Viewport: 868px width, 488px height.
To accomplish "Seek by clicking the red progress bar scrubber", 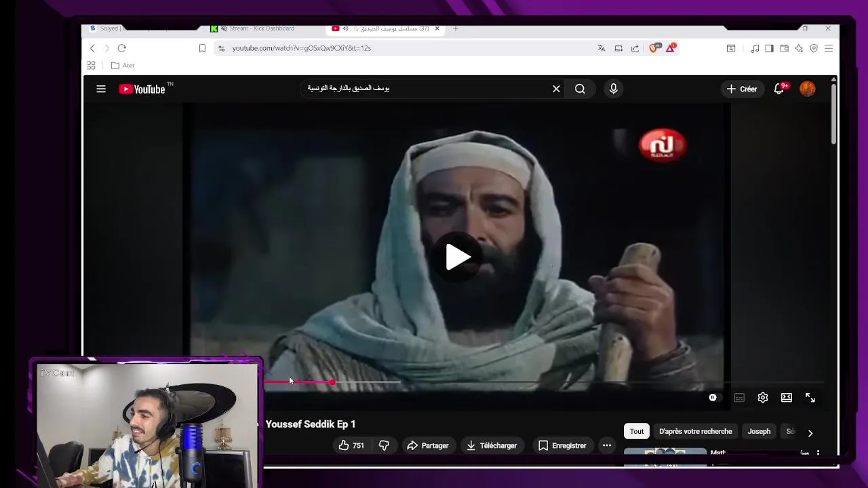I will coord(333,382).
